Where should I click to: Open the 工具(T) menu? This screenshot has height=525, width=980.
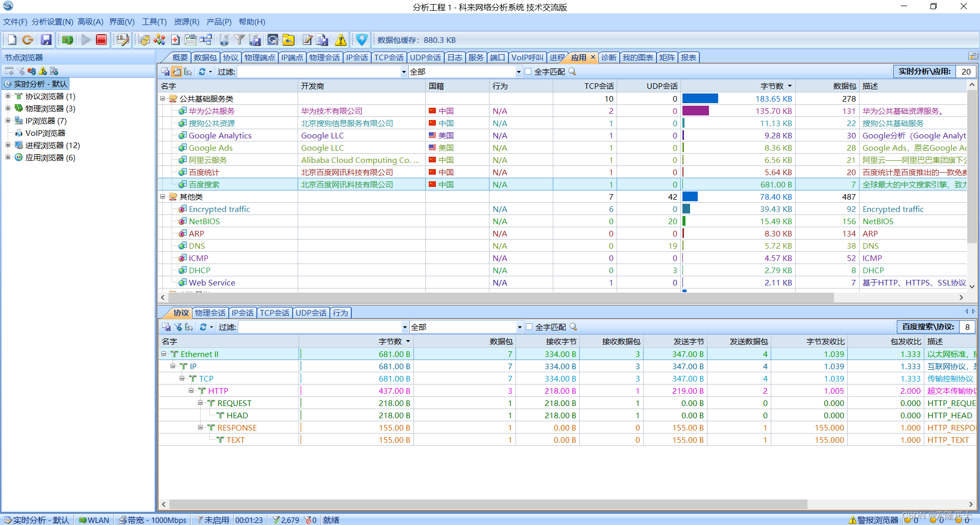point(154,22)
